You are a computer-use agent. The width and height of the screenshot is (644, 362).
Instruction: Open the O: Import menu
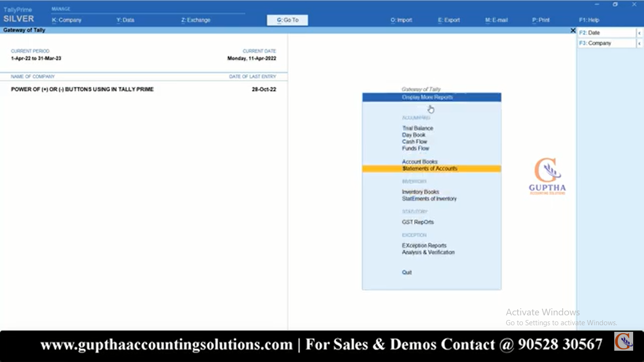[x=401, y=20]
